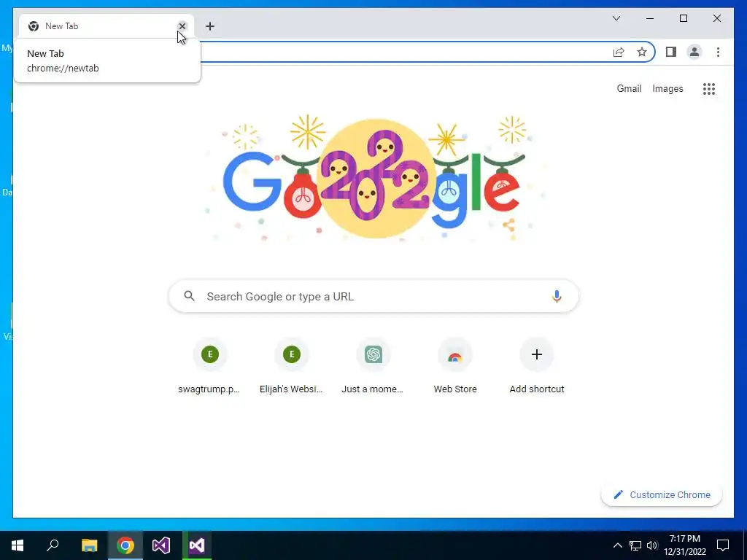Open the Web Store shortcut
The height and width of the screenshot is (560, 747).
pos(455,367)
